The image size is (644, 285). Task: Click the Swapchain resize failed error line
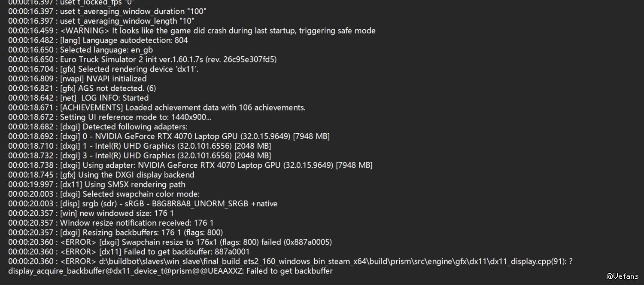170,242
